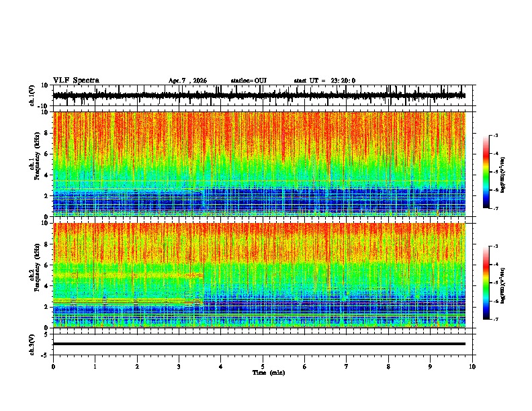The image size is (532, 411).
Task: Click the ch.1 colorbar "log(PSD)" units label
Action: pos(503,175)
